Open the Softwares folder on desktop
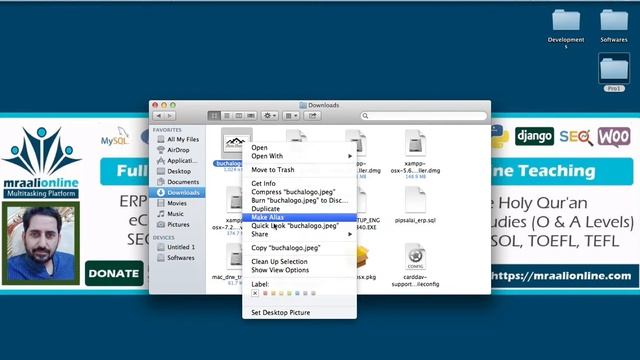Screen dimensions: 640x360 [614, 20]
